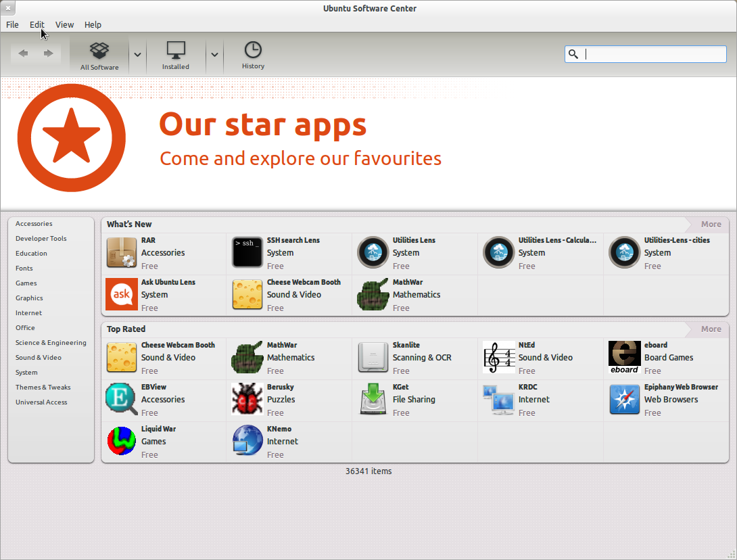The width and height of the screenshot is (737, 560).
Task: Select the Graphics category
Action: (x=29, y=298)
